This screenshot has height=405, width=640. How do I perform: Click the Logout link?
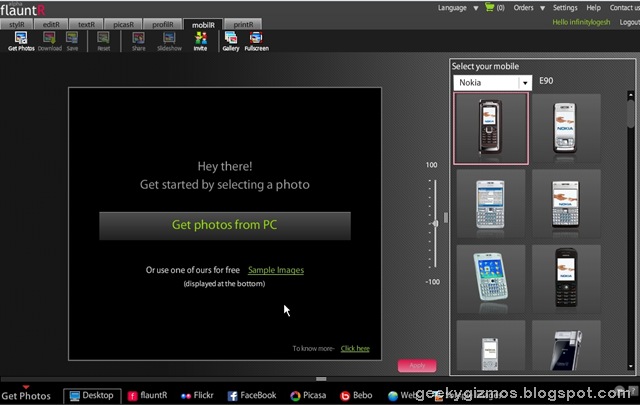click(x=629, y=22)
